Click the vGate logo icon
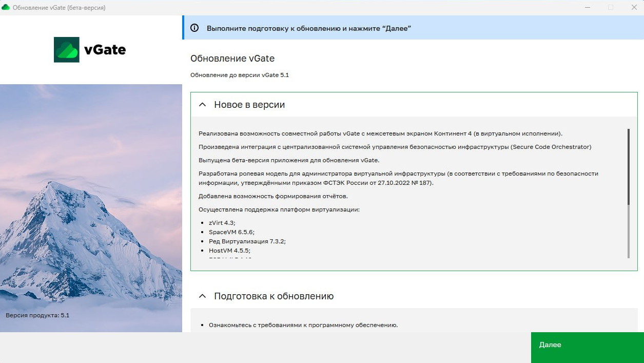Screen dimensions: 644x363 click(x=67, y=50)
